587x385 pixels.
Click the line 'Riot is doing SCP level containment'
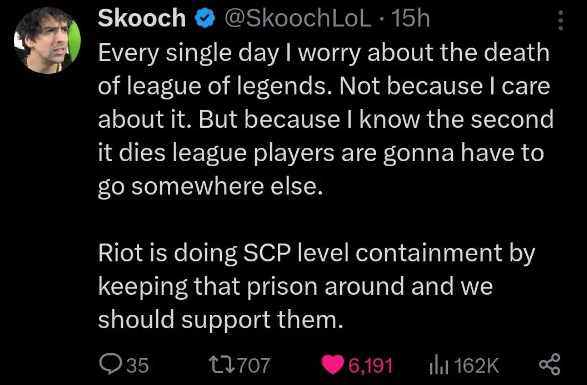[x=316, y=254]
